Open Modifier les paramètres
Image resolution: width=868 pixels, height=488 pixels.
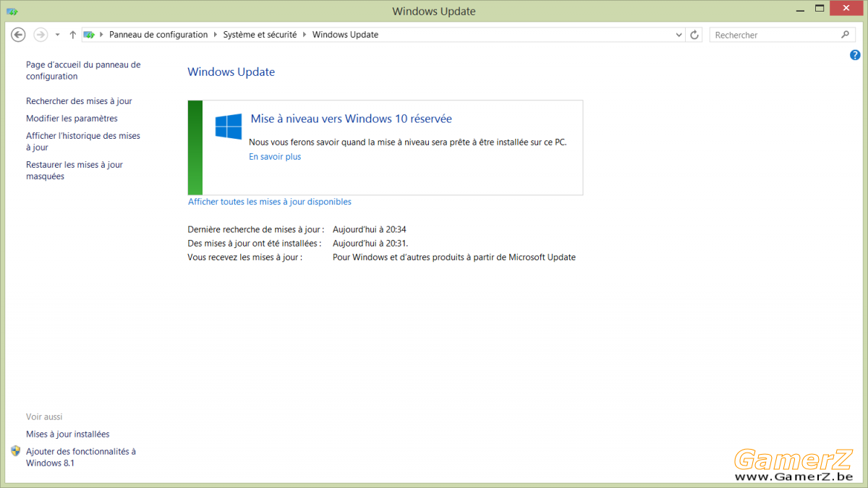(x=72, y=119)
